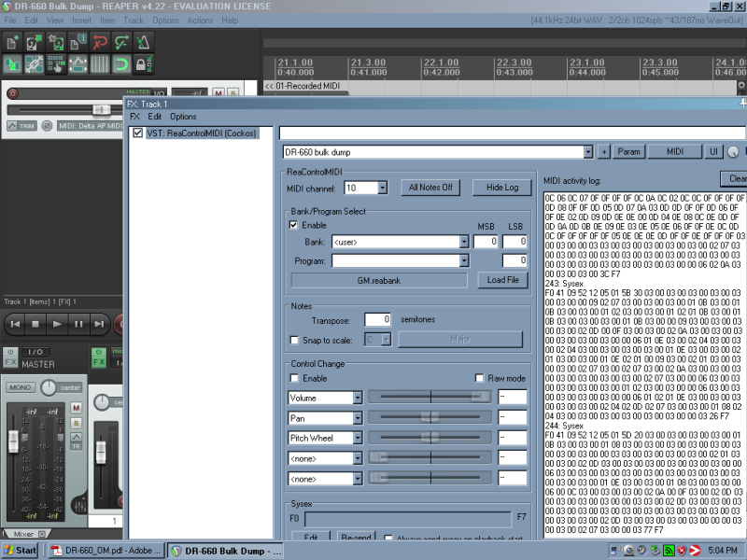
Task: Open the mixer settings sliders icon
Action: (80, 506)
